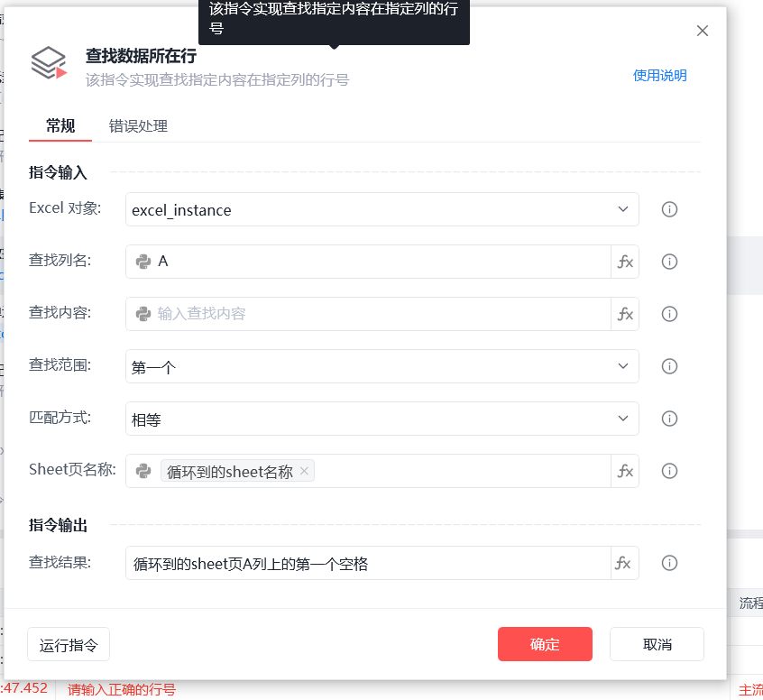Remove the 循环到的sheet名称 variable tag

coord(304,471)
